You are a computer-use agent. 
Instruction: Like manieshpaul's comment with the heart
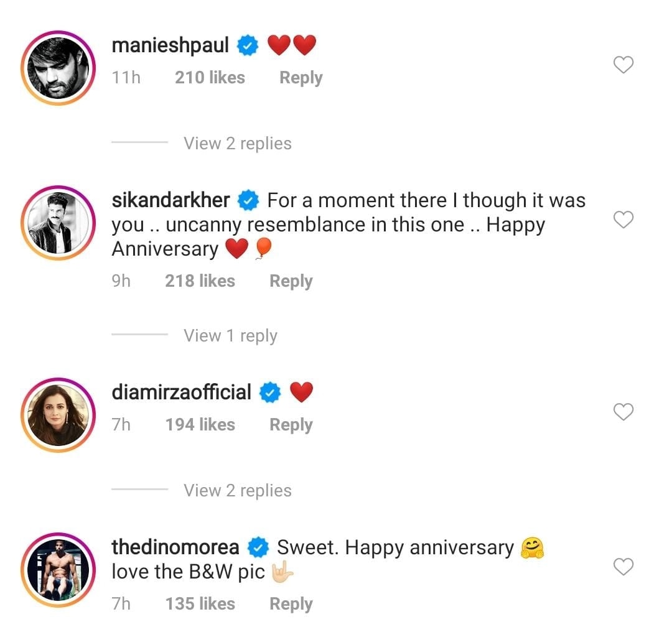coord(623,65)
